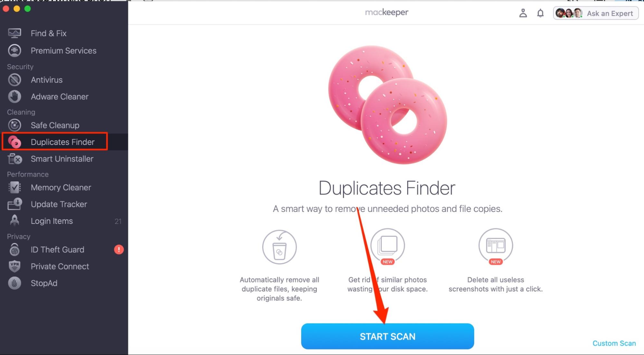This screenshot has width=644, height=355.
Task: Go to Premium Services
Action: pos(64,51)
